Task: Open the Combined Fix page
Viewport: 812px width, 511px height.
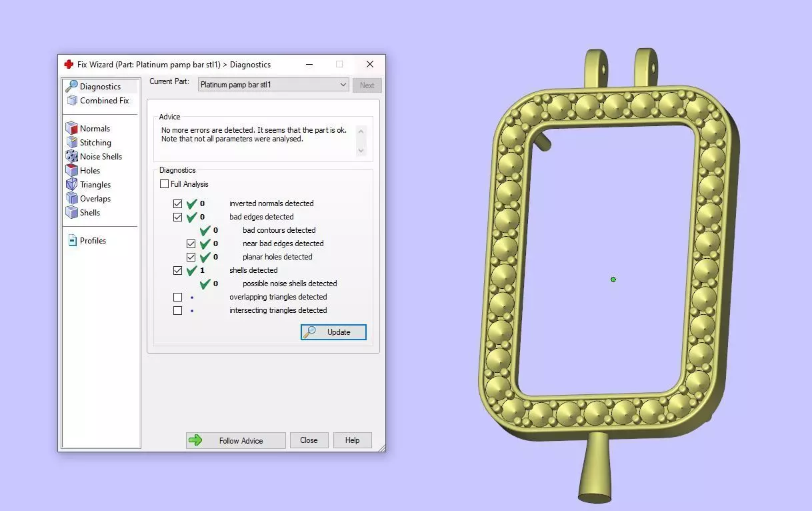Action: click(97, 100)
